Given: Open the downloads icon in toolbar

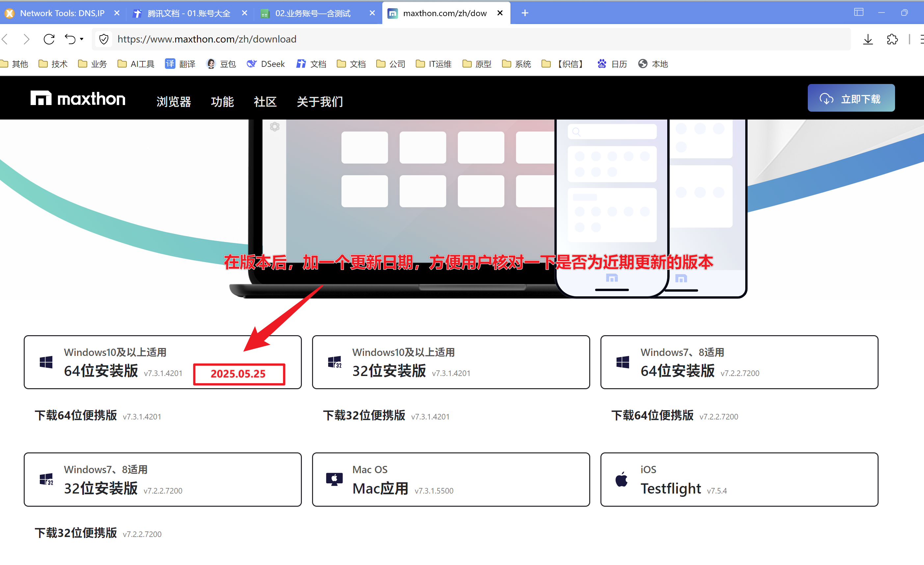Looking at the screenshot, I should click(868, 39).
